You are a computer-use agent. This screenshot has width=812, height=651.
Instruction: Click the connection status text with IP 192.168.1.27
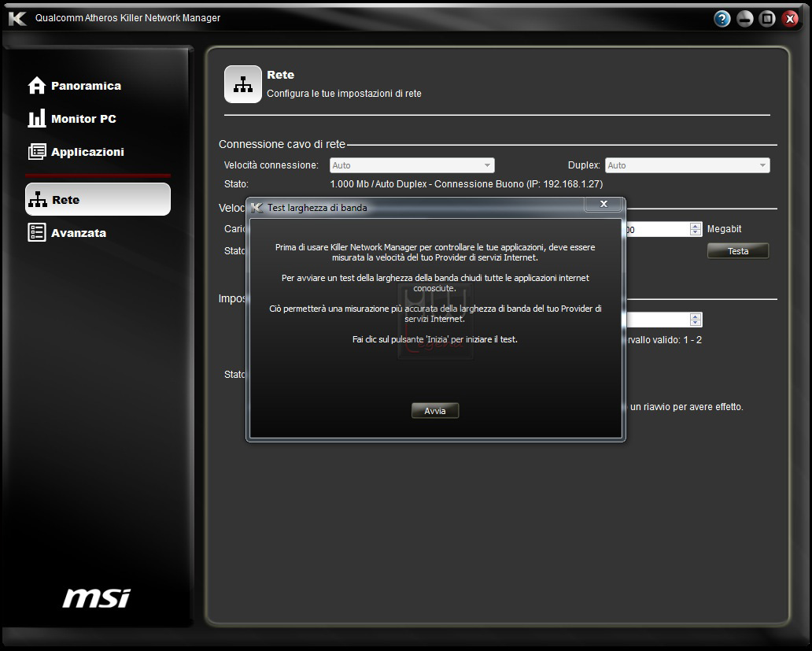pos(466,184)
